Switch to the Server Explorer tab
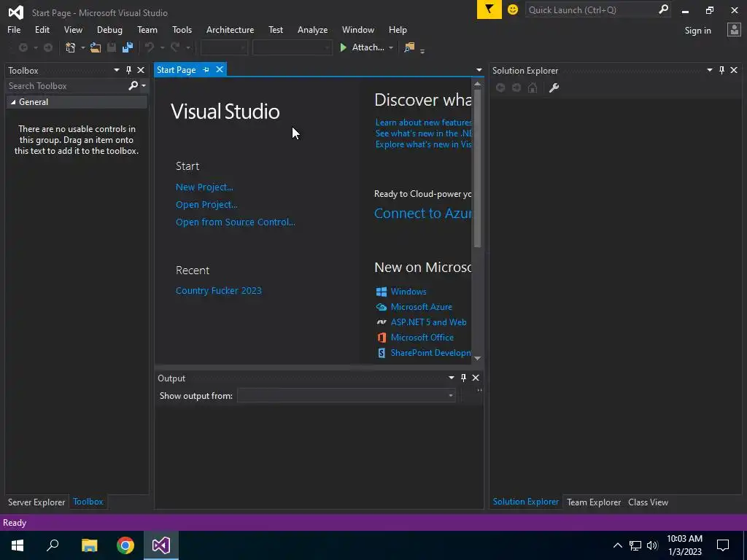The image size is (747, 560). (x=36, y=502)
